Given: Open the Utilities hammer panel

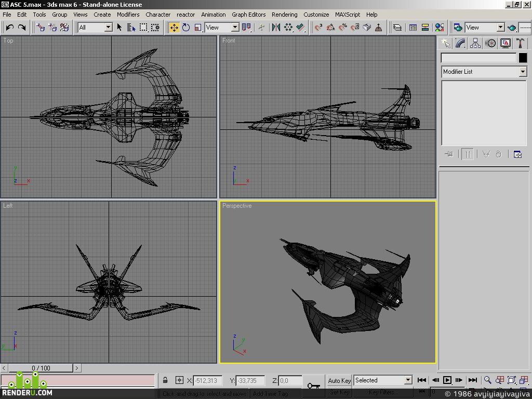Looking at the screenshot, I should 520,44.
